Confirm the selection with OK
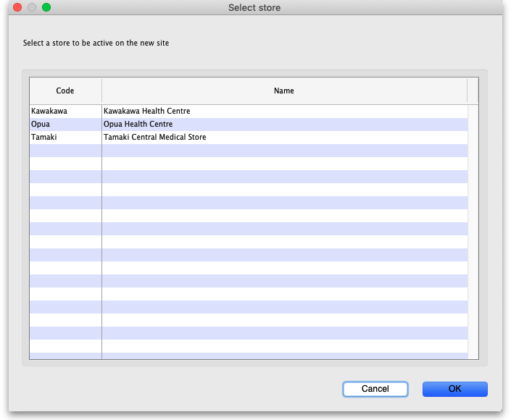The image size is (511, 420). click(x=454, y=389)
